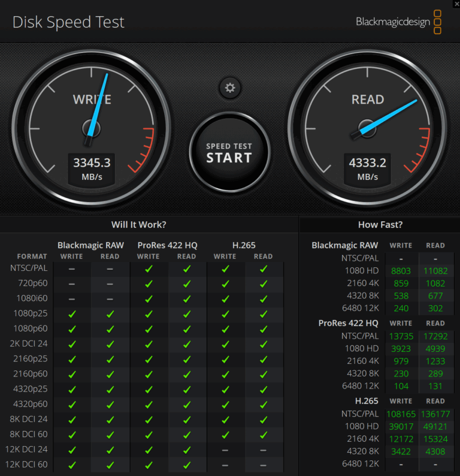Click the 4333.2 MB/s read speed readout

(368, 169)
